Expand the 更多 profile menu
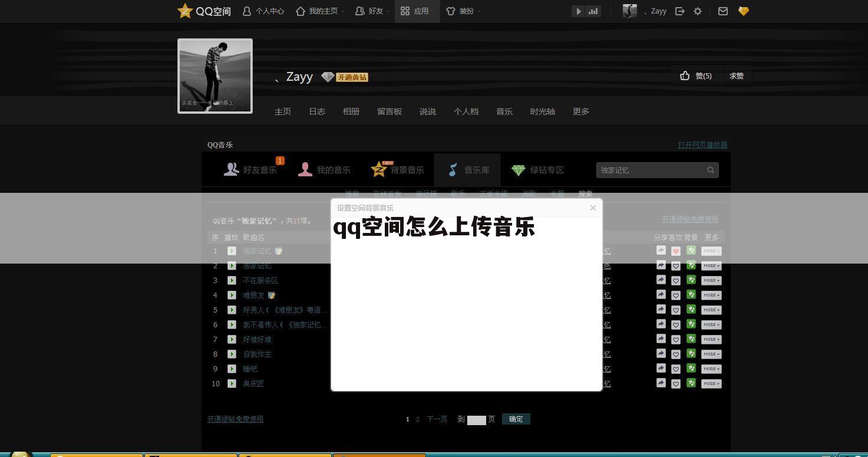868x457 pixels. (x=581, y=111)
